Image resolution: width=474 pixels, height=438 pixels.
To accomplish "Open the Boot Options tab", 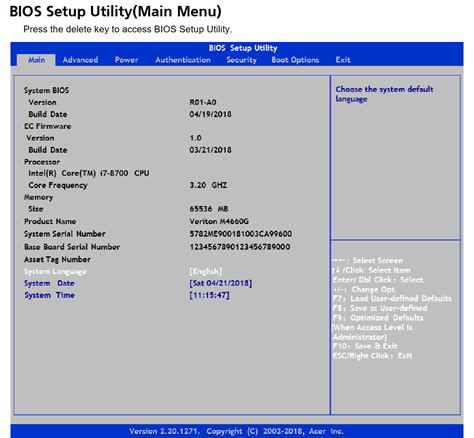I will click(x=295, y=60).
